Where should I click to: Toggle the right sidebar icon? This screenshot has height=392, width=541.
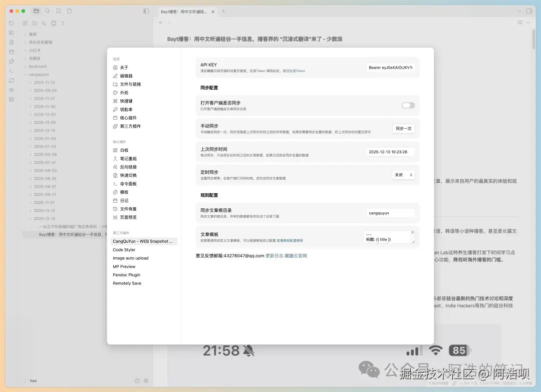click(x=529, y=11)
